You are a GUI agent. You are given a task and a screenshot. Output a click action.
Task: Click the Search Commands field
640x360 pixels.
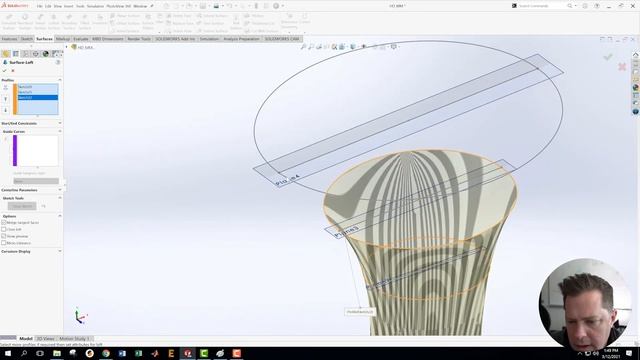543,6
